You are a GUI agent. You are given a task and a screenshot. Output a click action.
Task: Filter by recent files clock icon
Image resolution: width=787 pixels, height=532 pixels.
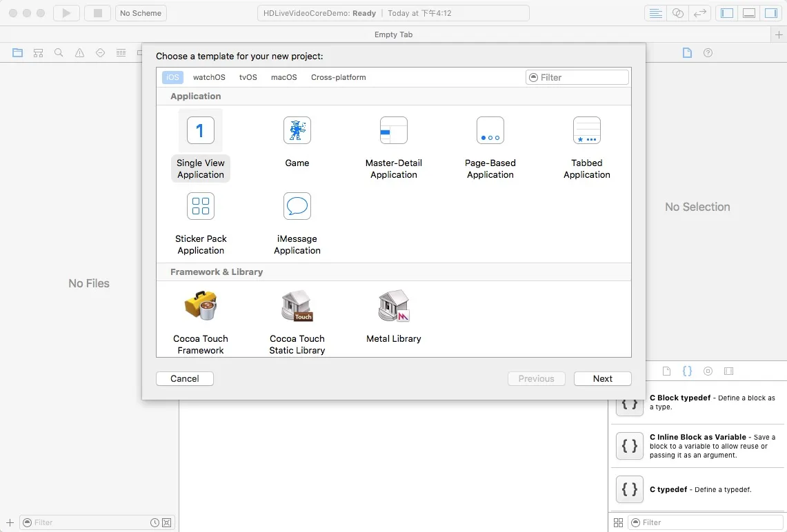pos(155,522)
